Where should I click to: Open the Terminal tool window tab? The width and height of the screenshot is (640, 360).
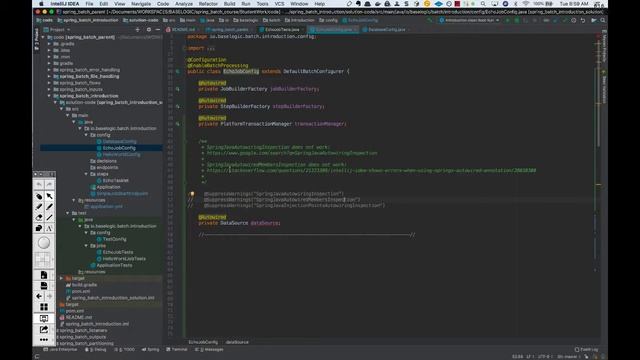coord(177,349)
